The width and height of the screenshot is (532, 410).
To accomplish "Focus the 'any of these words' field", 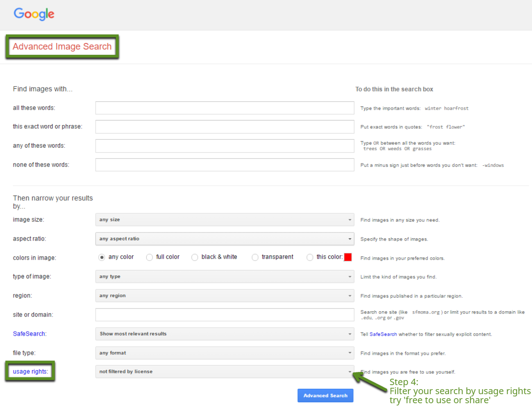I will tap(225, 145).
